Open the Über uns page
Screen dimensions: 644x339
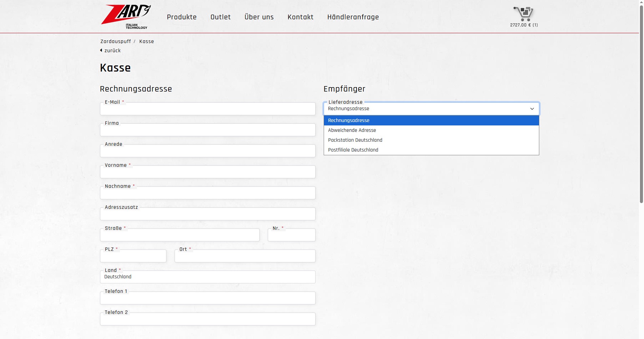(259, 17)
